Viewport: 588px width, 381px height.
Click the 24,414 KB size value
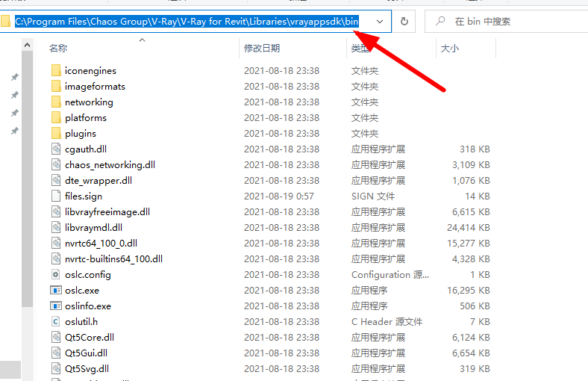click(469, 227)
